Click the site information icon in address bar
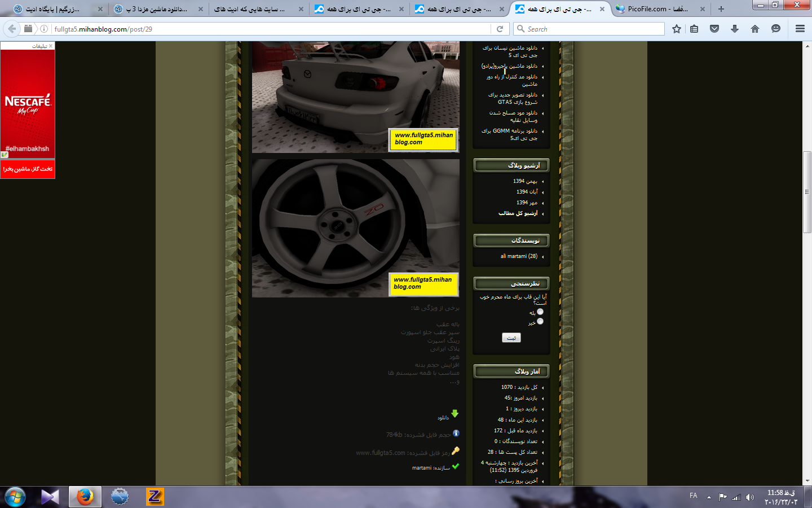812x508 pixels. click(44, 29)
